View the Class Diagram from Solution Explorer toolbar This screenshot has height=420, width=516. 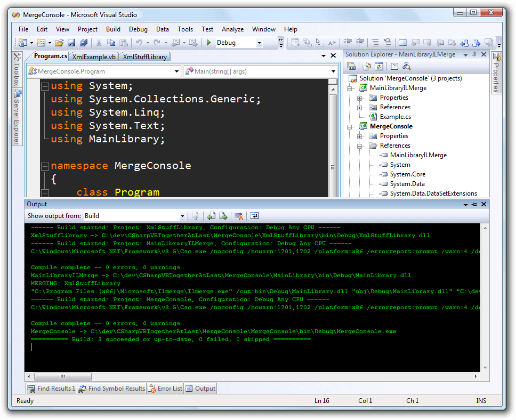point(406,66)
